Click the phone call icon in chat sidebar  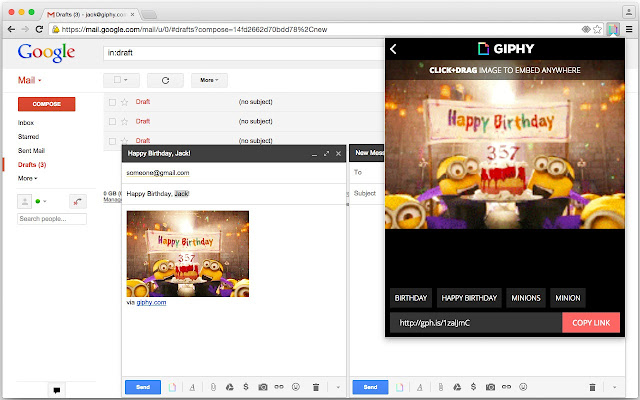(78, 201)
